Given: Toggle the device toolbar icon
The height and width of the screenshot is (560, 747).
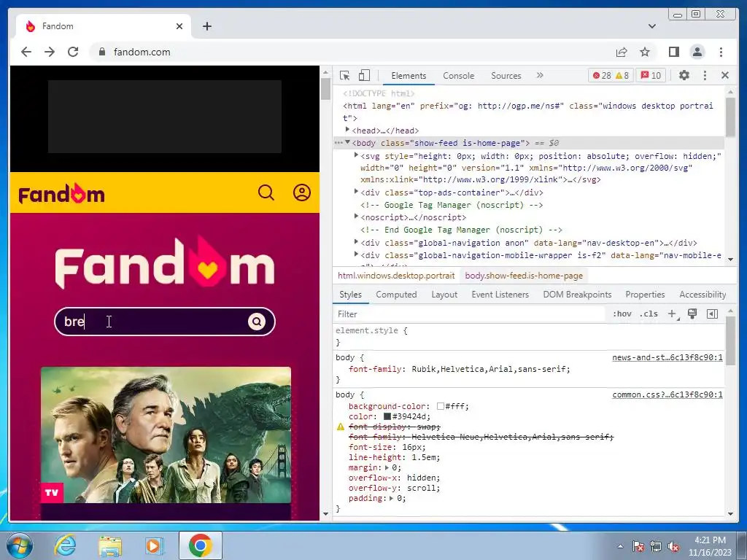Looking at the screenshot, I should pyautogui.click(x=364, y=75).
